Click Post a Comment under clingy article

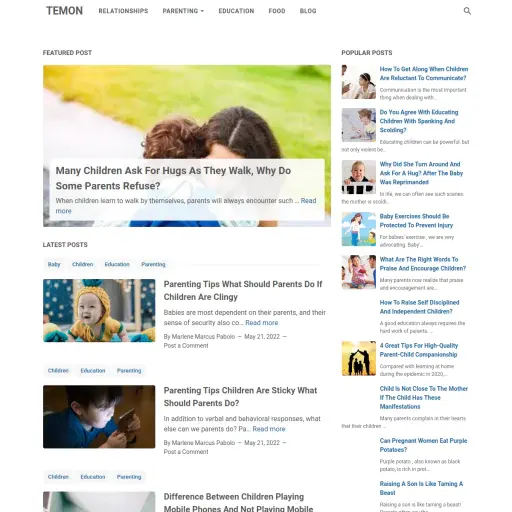[x=186, y=346]
